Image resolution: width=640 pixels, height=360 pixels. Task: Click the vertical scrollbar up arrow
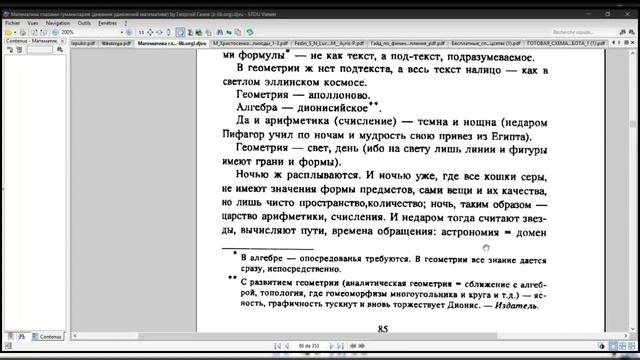click(633, 53)
